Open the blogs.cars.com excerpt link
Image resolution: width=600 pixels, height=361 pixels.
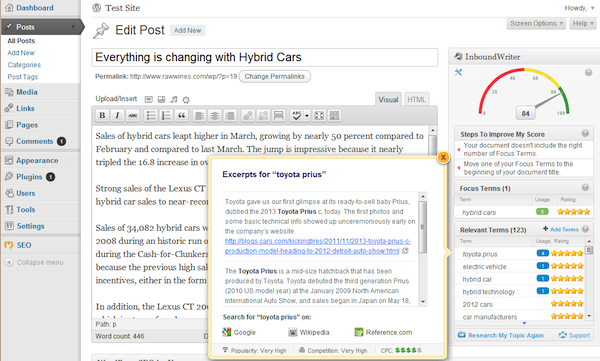pos(318,246)
